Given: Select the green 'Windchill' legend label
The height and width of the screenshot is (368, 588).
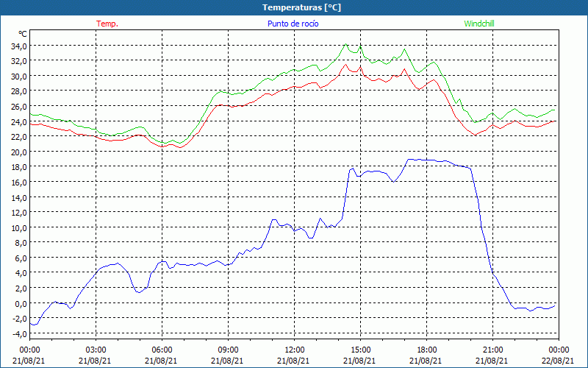Looking at the screenshot, I should point(479,24).
